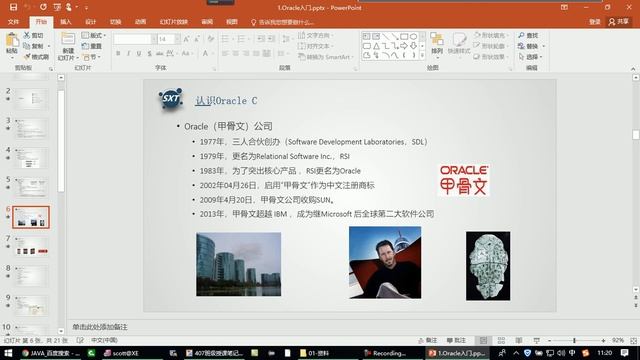The width and height of the screenshot is (640, 360).
Task: Switch to Animations (动画) tab
Action: pyautogui.click(x=140, y=22)
